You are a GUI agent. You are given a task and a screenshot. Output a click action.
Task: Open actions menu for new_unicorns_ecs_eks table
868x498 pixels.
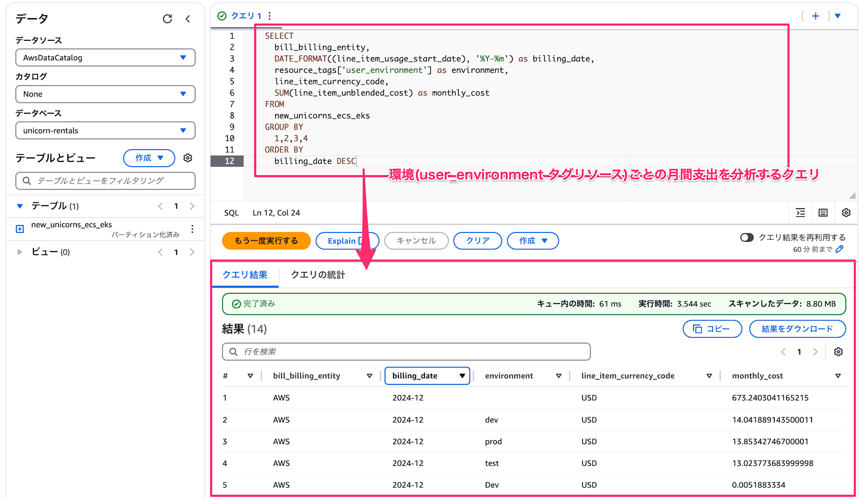tap(192, 229)
